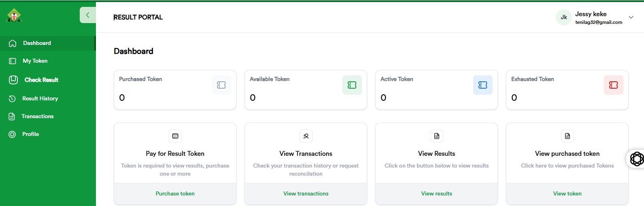Click the View token link

567,194
